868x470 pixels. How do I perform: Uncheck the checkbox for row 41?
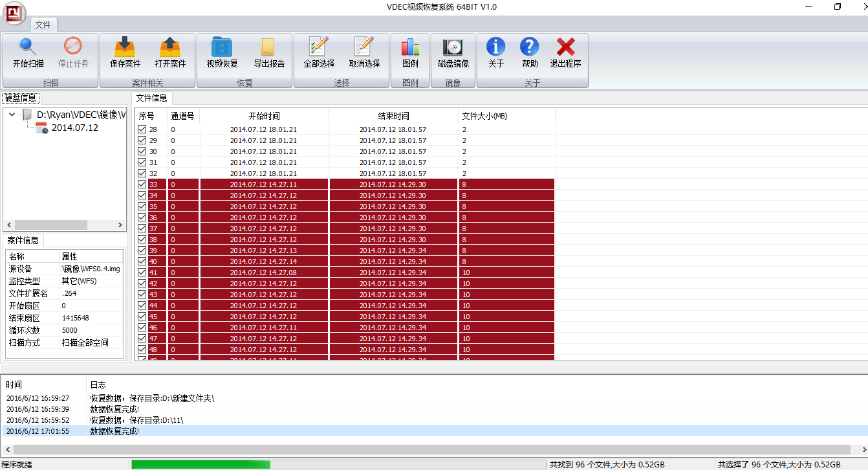[142, 273]
